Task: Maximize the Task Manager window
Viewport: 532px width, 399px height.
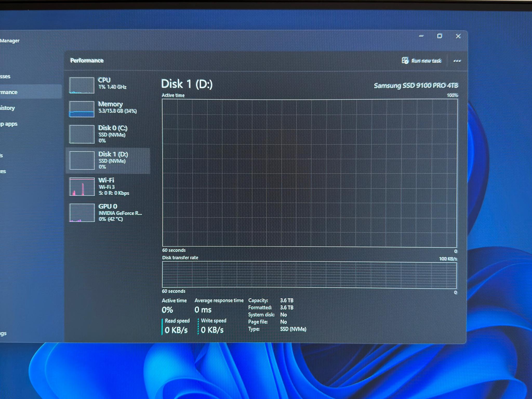Action: pyautogui.click(x=440, y=36)
